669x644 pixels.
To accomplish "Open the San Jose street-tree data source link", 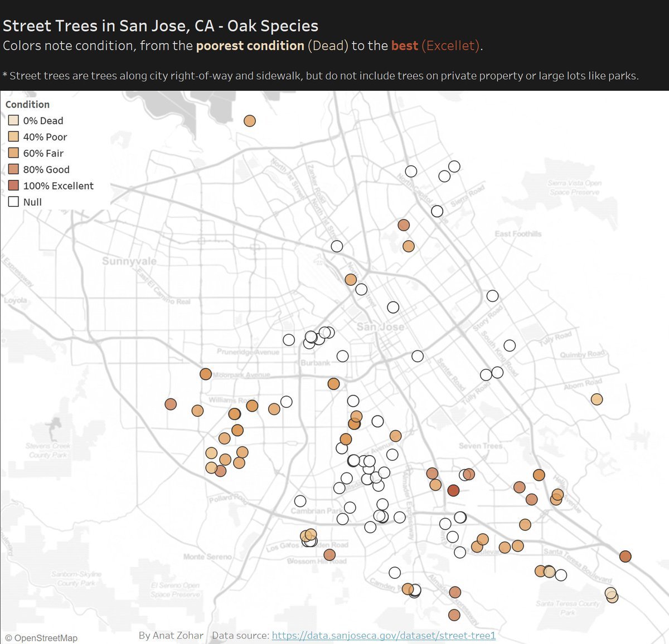I will (384, 635).
